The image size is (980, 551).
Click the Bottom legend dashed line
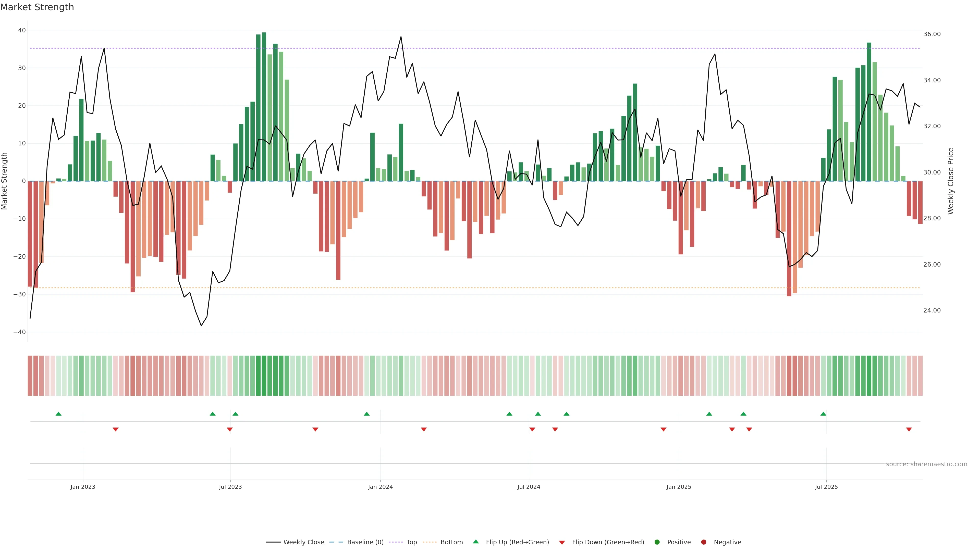coord(430,542)
